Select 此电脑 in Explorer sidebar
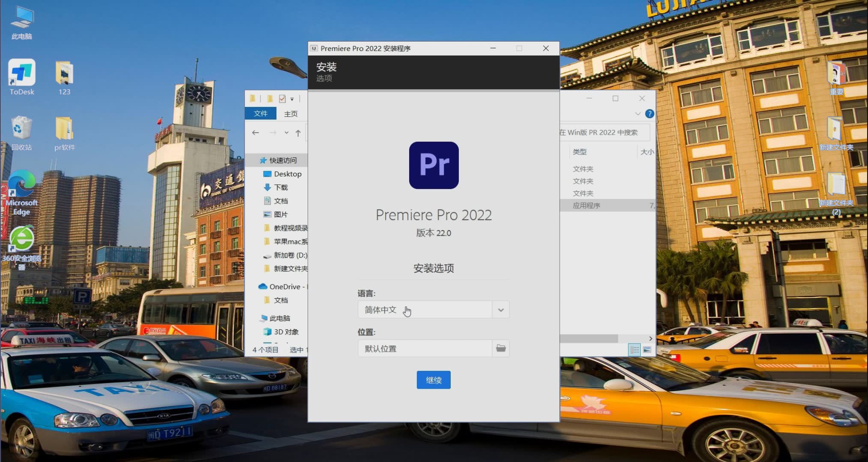The width and height of the screenshot is (868, 462). [275, 318]
